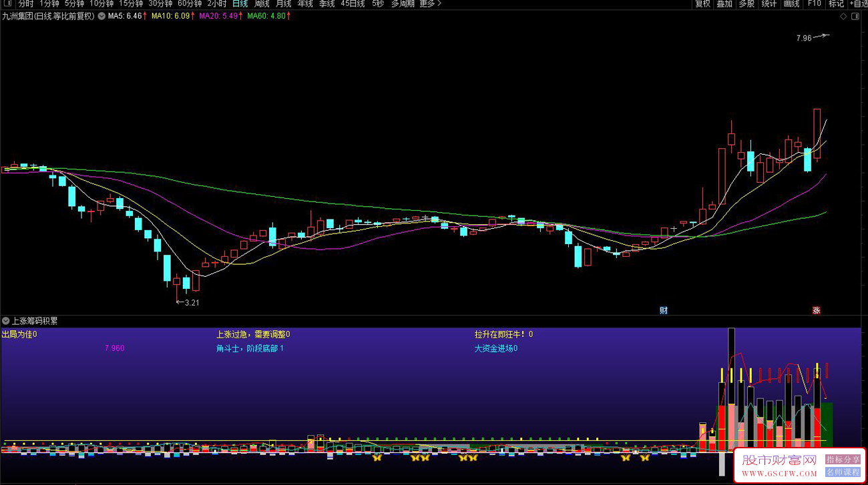The image size is (868, 485).
Task: Switch to the 周线 weekly chart
Action: tap(262, 4)
